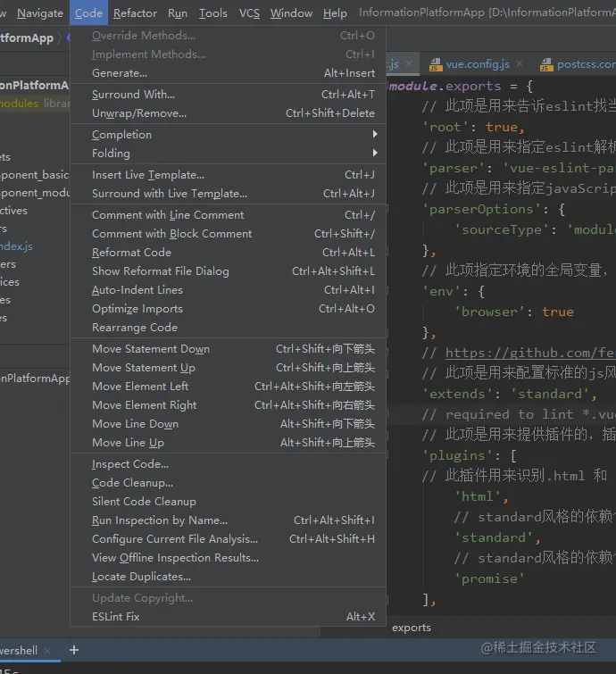The height and width of the screenshot is (674, 616).
Task: Click the 'promise' string in editor
Action: tap(489, 578)
